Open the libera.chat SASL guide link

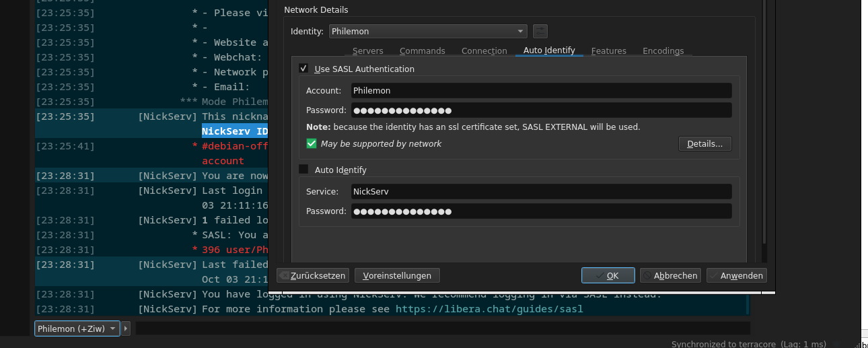[489, 309]
